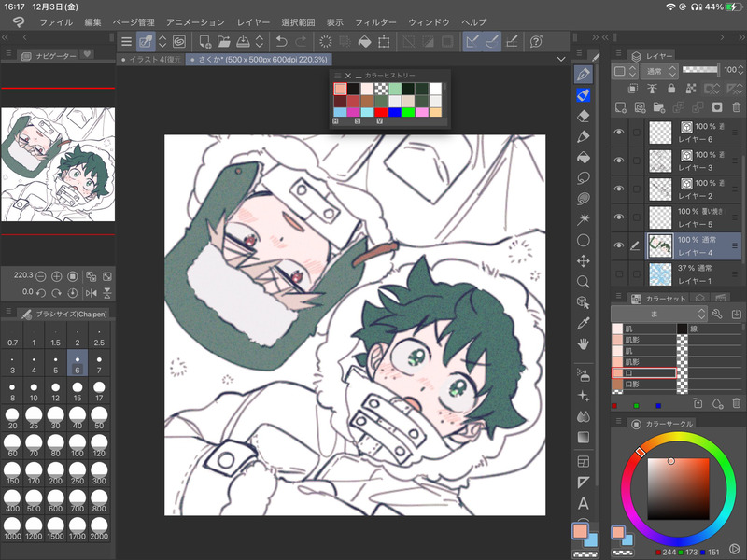
Task: Open the レイヤー menu in the menu bar
Action: coord(253,22)
